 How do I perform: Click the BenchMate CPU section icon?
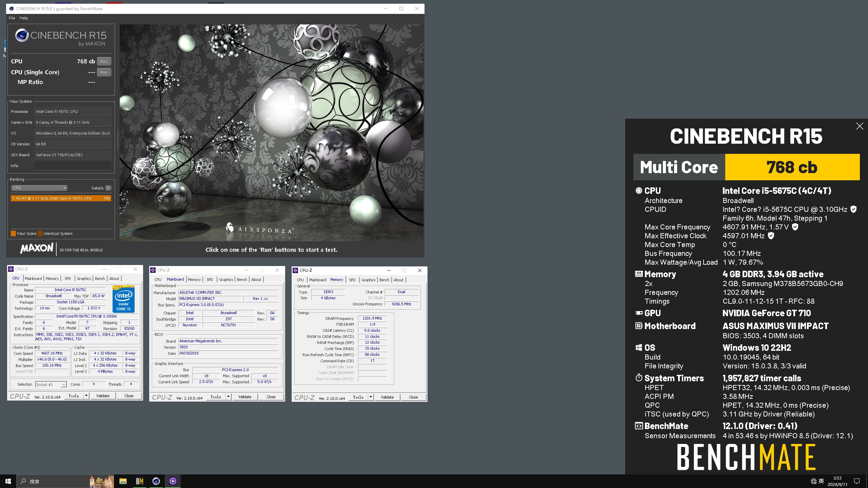point(639,190)
